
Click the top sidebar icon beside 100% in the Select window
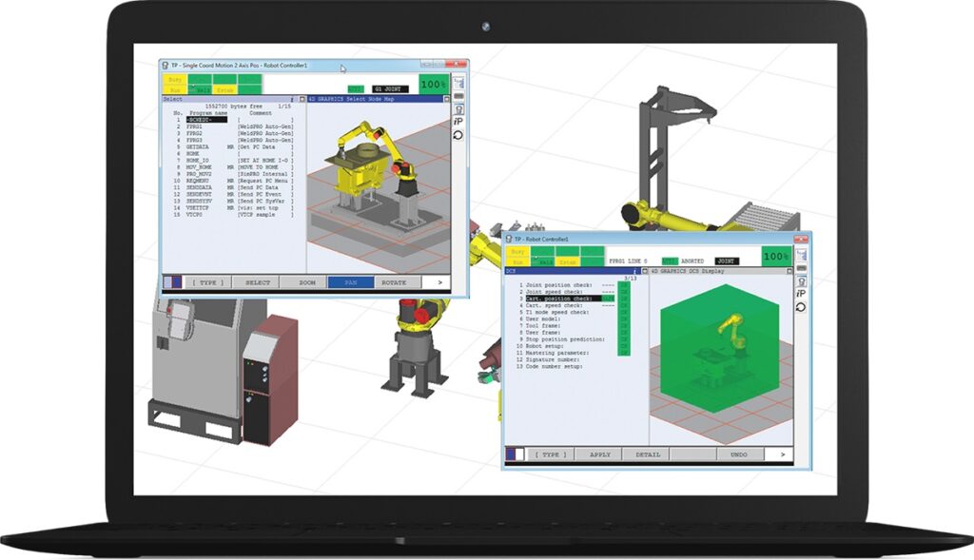coord(458,83)
